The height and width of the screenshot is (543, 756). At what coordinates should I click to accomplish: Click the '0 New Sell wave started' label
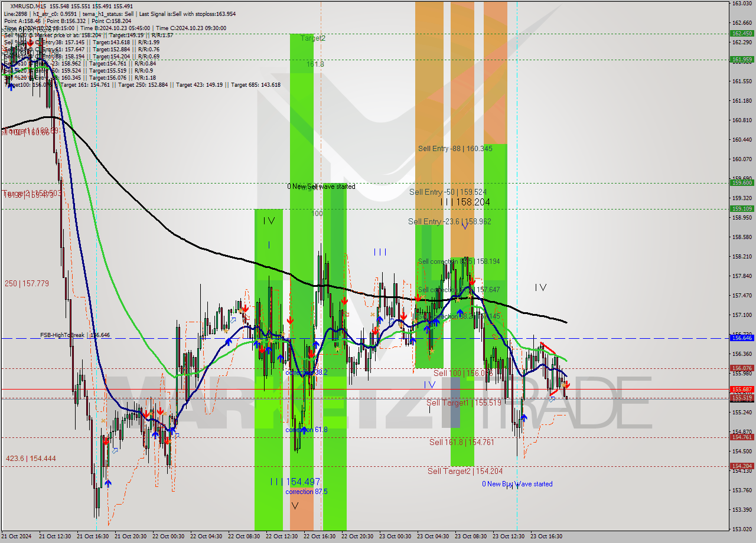click(321, 187)
